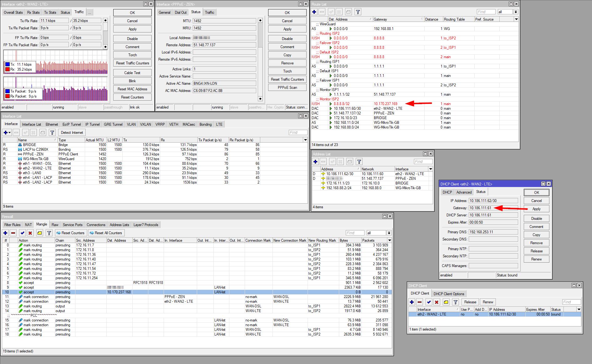Enable selected mangle rule with blue checkmark
Screen dimensions: 592x364
22,233
